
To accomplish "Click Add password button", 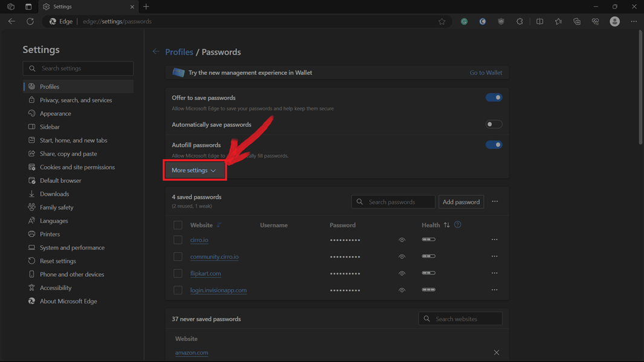I will [461, 202].
